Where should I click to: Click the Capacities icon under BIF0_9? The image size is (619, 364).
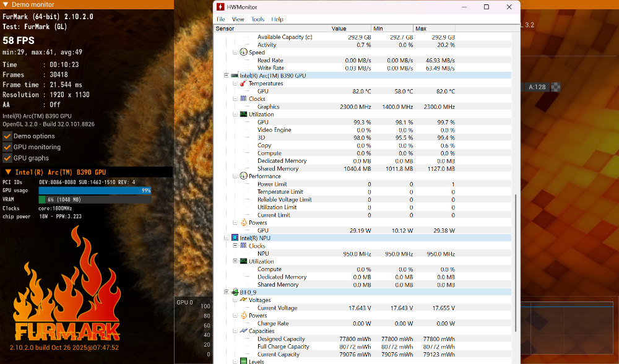pos(243,331)
